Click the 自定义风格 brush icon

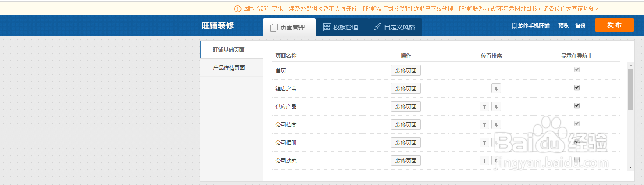[x=377, y=27]
